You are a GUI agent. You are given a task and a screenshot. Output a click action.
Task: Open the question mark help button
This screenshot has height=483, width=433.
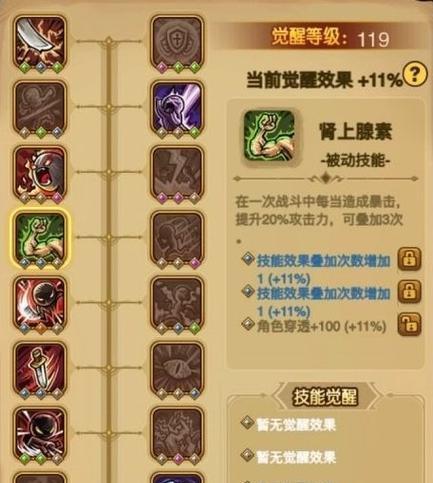pyautogui.click(x=414, y=74)
